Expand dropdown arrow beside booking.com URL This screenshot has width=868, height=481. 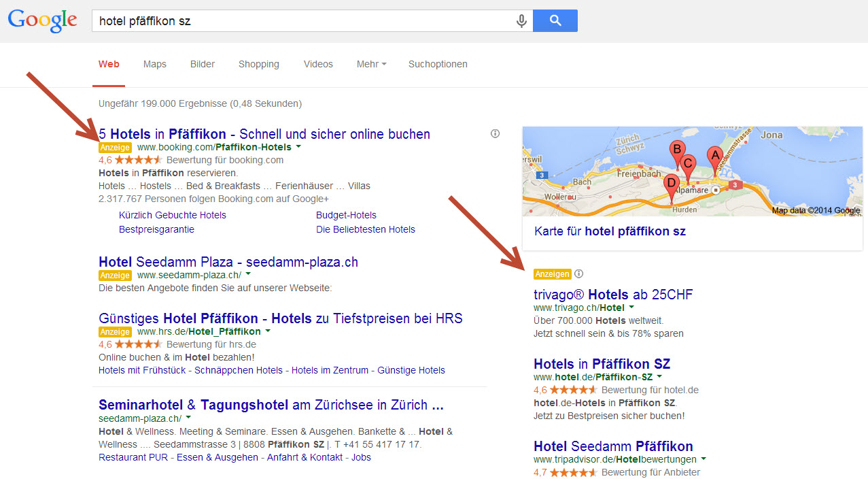point(298,147)
